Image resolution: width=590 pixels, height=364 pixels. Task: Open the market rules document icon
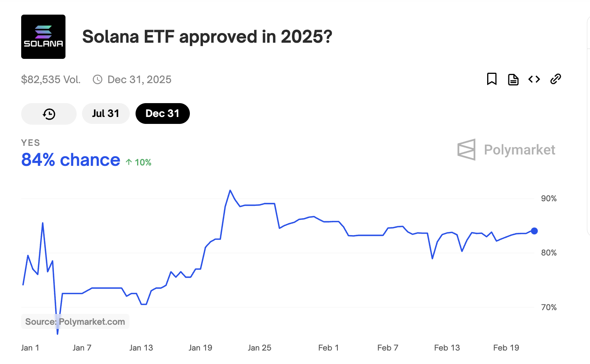(513, 80)
